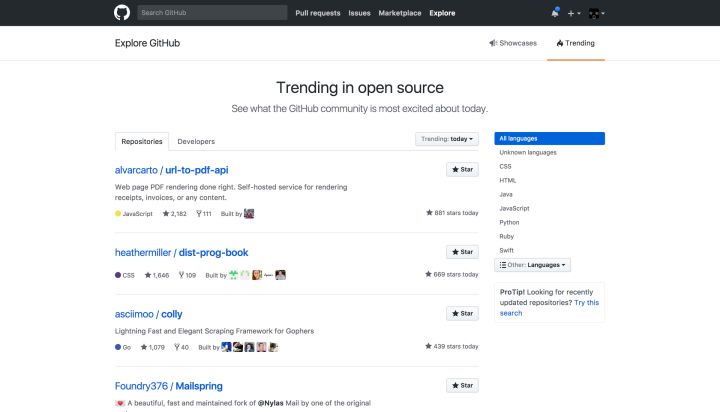The width and height of the screenshot is (720, 412).
Task: Click the yellow JavaScript language color dot
Action: (118, 213)
